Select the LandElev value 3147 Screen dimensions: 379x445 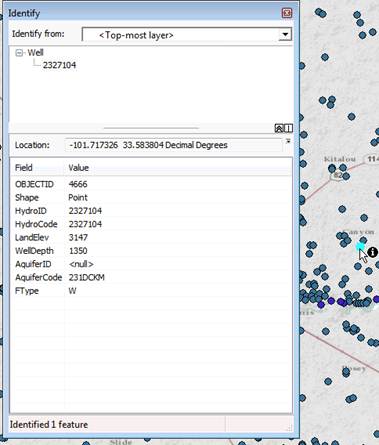tap(78, 237)
